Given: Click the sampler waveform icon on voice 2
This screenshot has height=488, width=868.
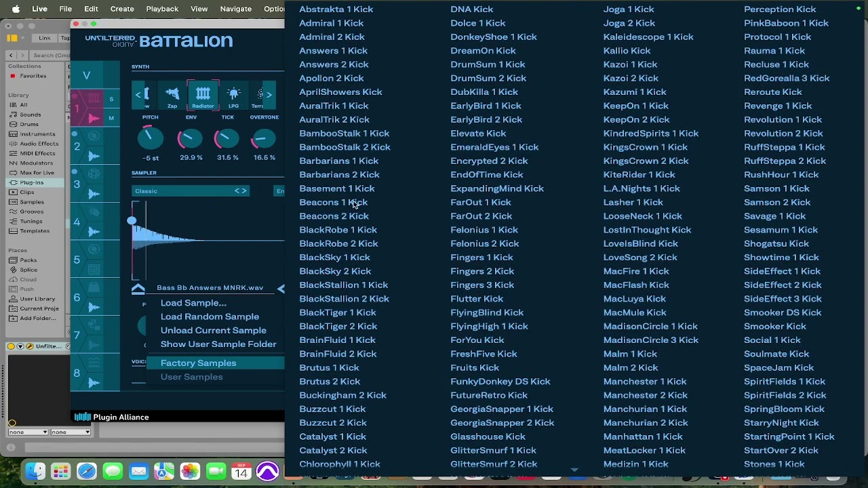Looking at the screenshot, I should tap(94, 156).
